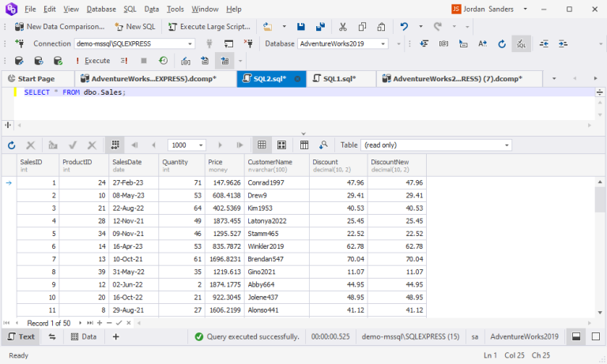Screen dimensions: 607x364
Task: Open the find in grid search icon
Action: (323, 145)
